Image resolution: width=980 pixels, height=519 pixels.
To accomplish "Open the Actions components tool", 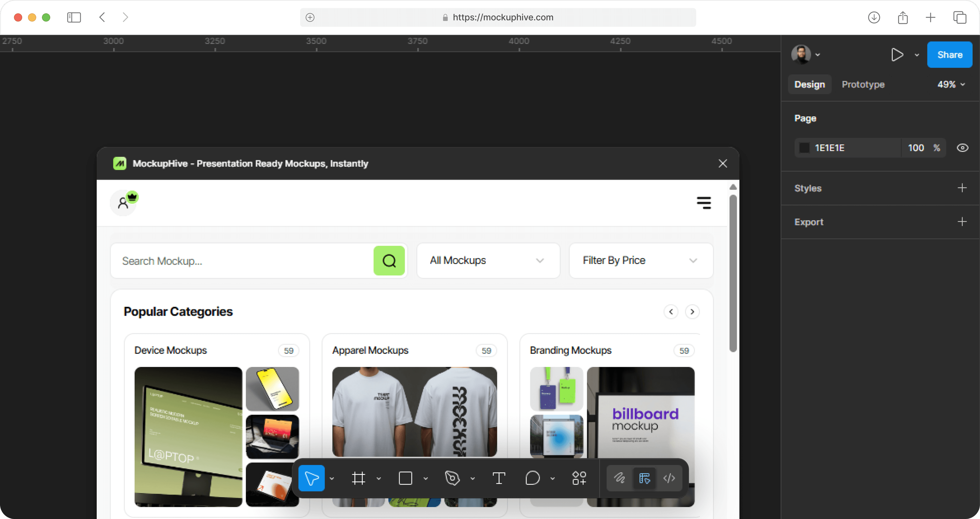I will [x=579, y=478].
